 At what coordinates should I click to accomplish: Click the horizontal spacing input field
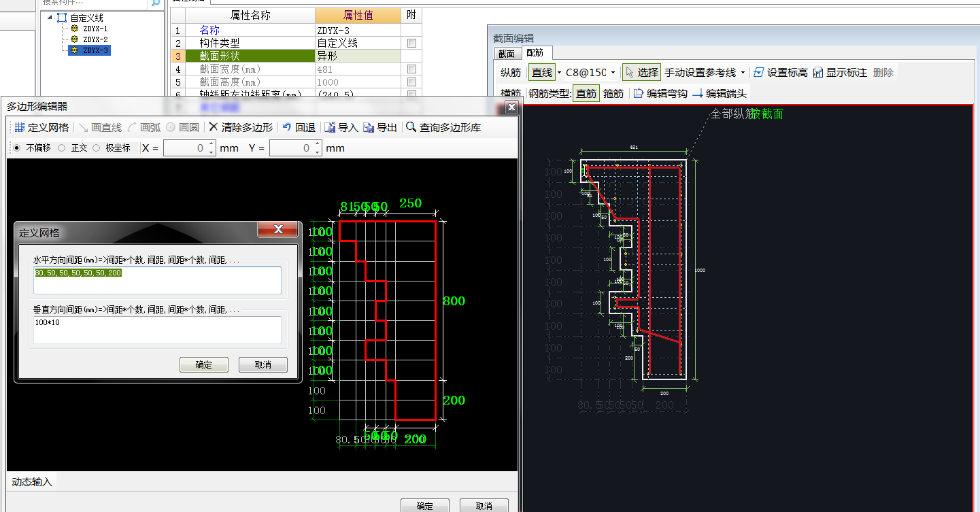tap(157, 280)
